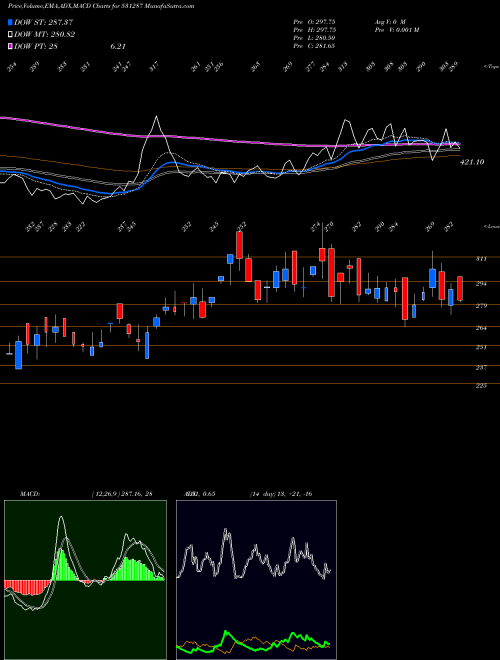Image resolution: width=500 pixels, height=660 pixels.
Task: Click the MACD '(12,26,9) 287.16, 28' parameters text
Action: pyautogui.click(x=122, y=494)
